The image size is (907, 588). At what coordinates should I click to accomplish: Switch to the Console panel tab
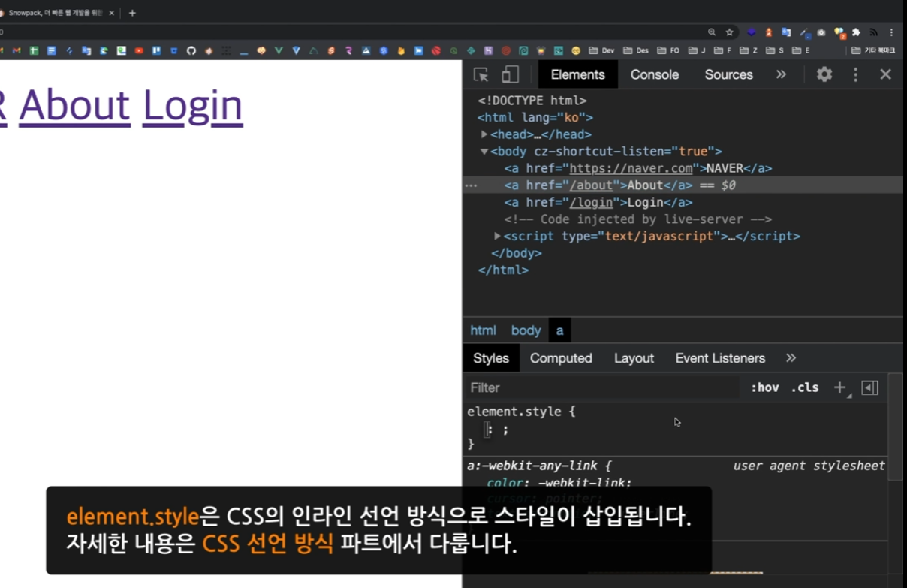(x=655, y=74)
